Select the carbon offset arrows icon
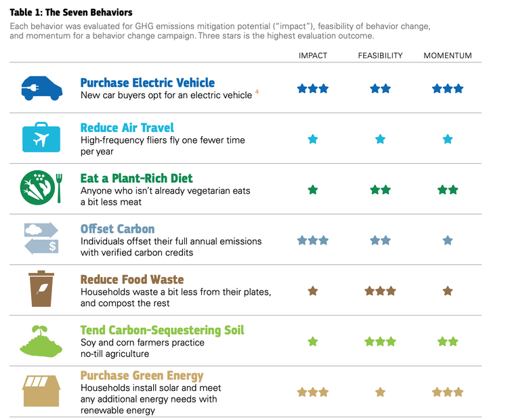Viewport: 508px width, 420px height. (41, 238)
